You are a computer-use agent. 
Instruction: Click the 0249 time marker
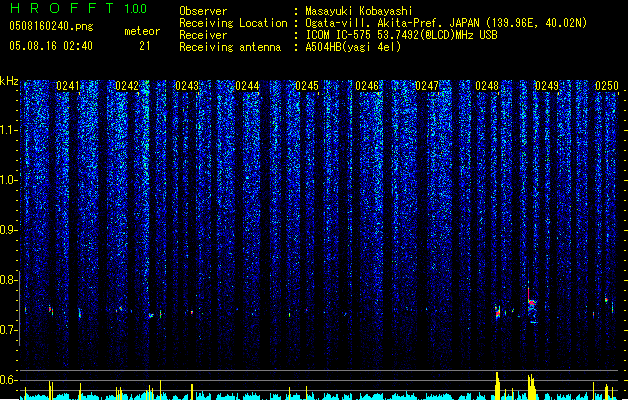point(547,86)
